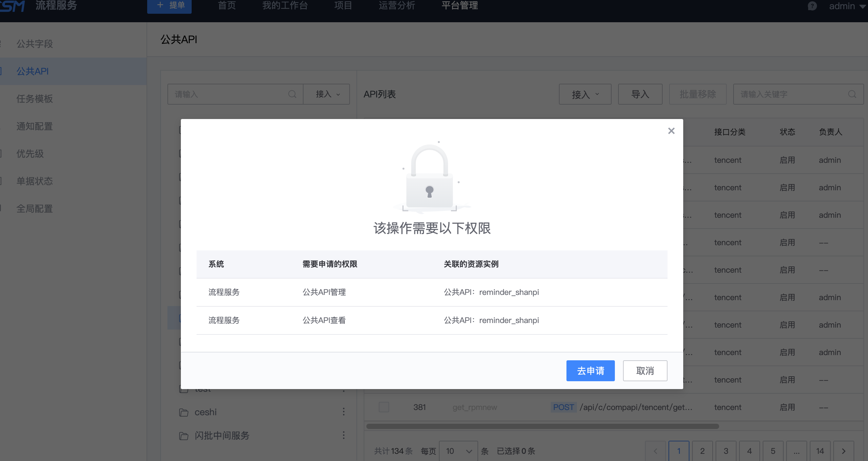Click the pagination ellipsis button

(797, 451)
